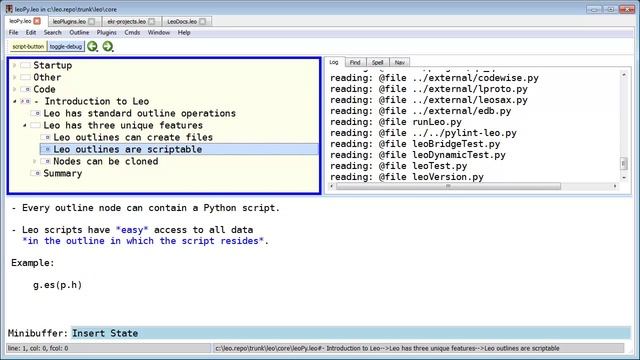Collapse the Introduction to Leo node
The height and width of the screenshot is (360, 640).
pos(15,101)
